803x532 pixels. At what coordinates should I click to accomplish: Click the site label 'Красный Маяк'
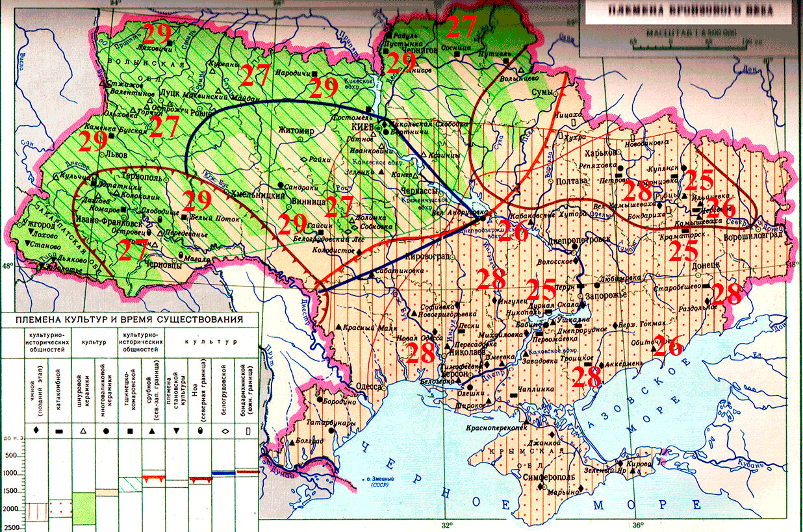[x=370, y=328]
